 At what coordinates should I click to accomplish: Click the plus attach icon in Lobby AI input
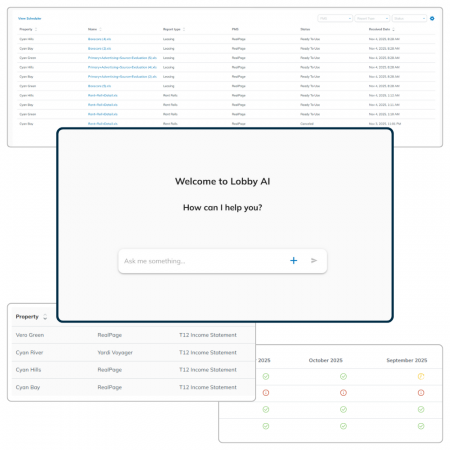point(293,261)
